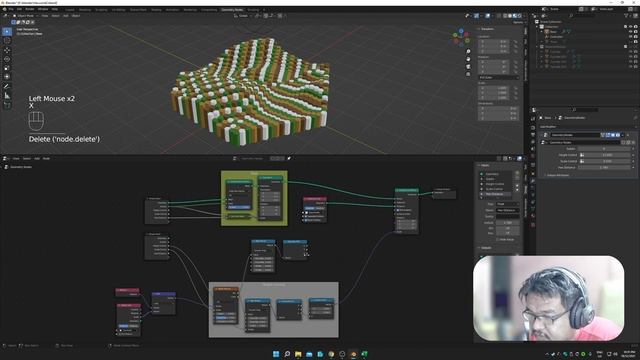Screen dimensions: 640x360
Task: Toggle visibility eye of Controller row
Action: click(630, 36)
